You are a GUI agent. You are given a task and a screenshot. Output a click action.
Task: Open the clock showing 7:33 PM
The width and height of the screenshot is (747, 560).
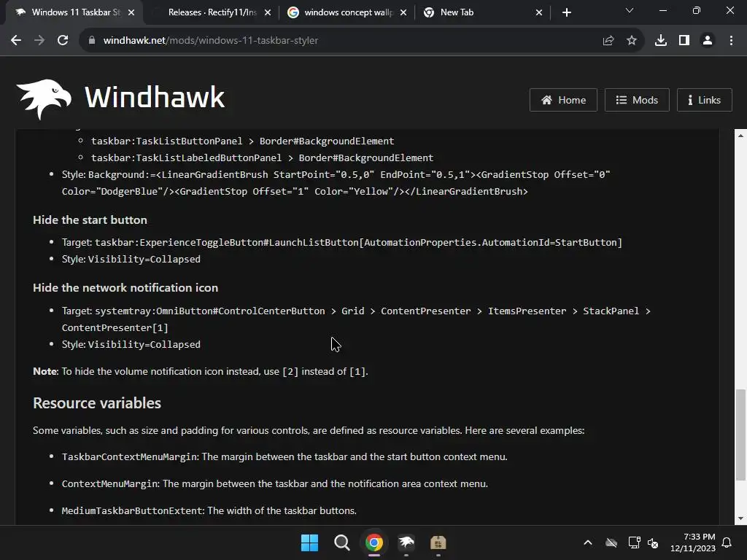pos(692,542)
